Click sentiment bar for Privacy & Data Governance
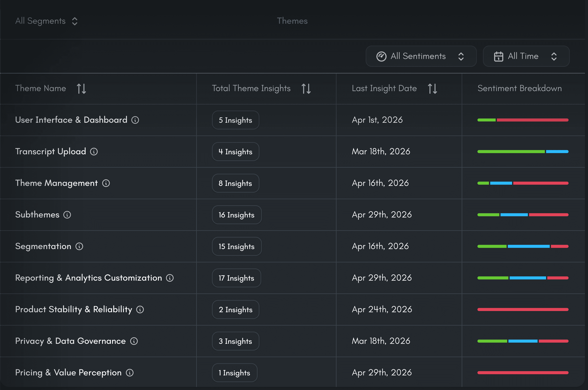 pos(523,341)
